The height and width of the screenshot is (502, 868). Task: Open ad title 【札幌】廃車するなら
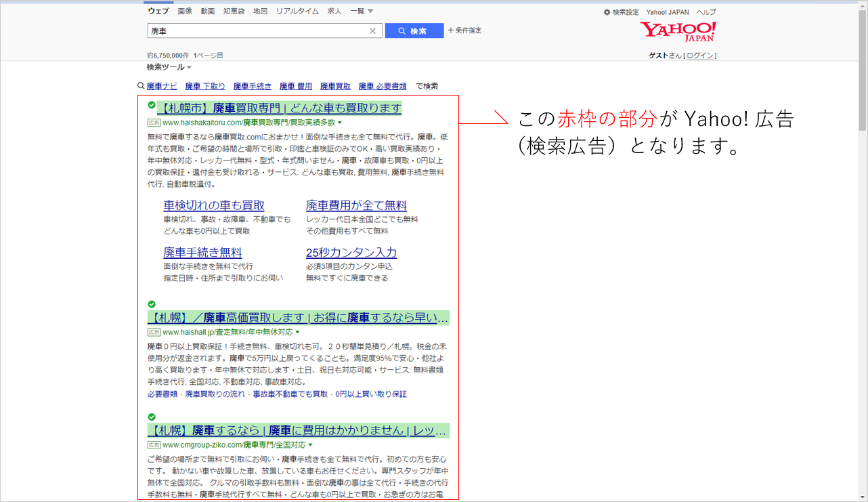point(298,431)
